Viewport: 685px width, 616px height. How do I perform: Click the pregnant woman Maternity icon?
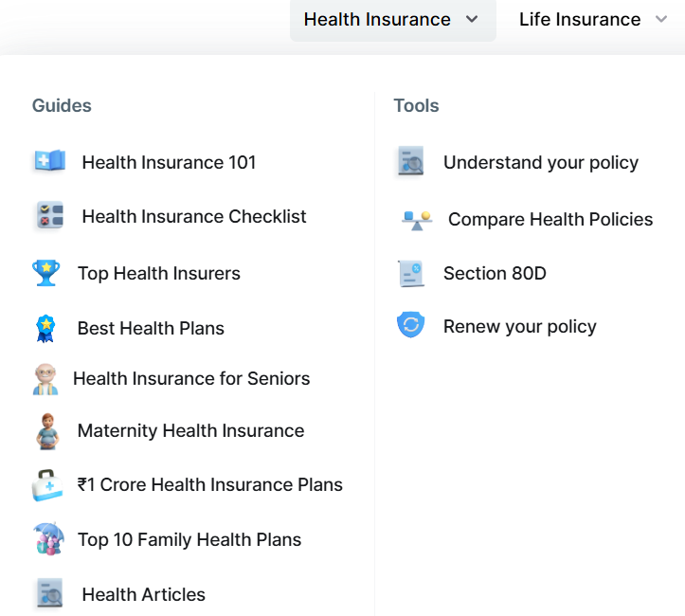(47, 431)
